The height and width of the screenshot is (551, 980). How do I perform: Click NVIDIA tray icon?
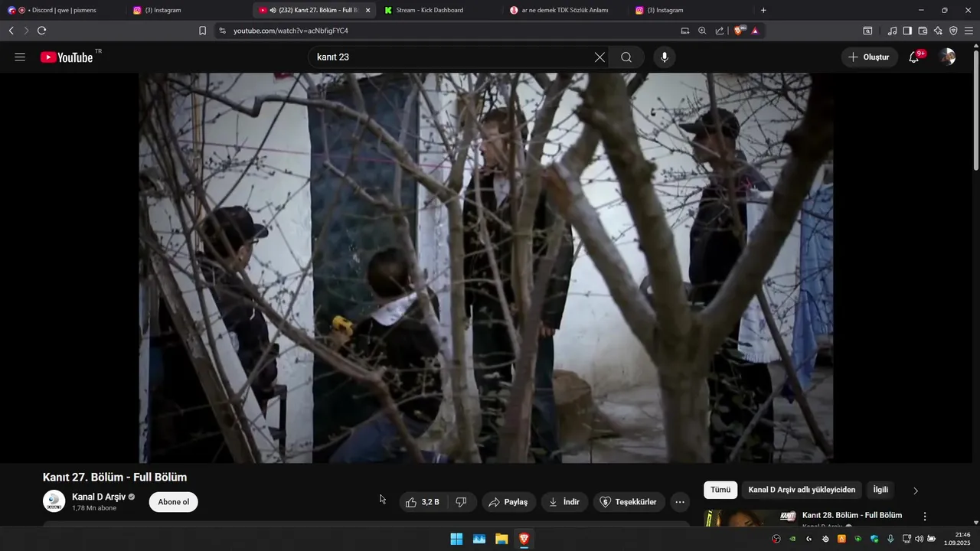point(792,539)
